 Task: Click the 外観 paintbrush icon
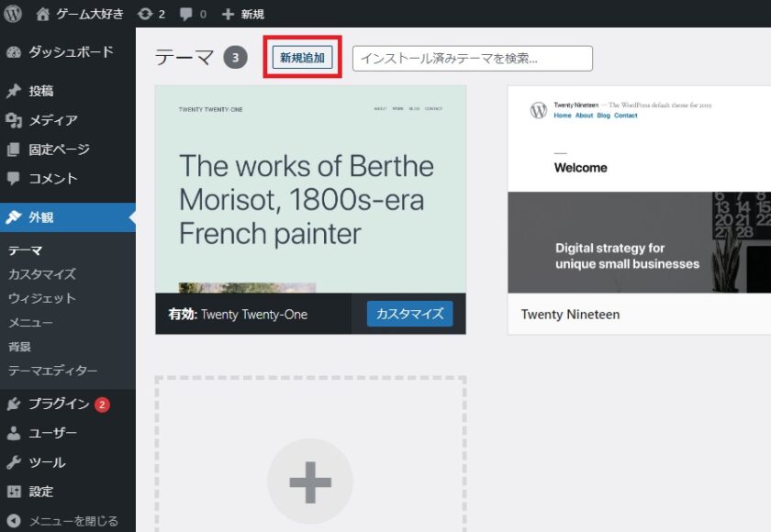14,217
